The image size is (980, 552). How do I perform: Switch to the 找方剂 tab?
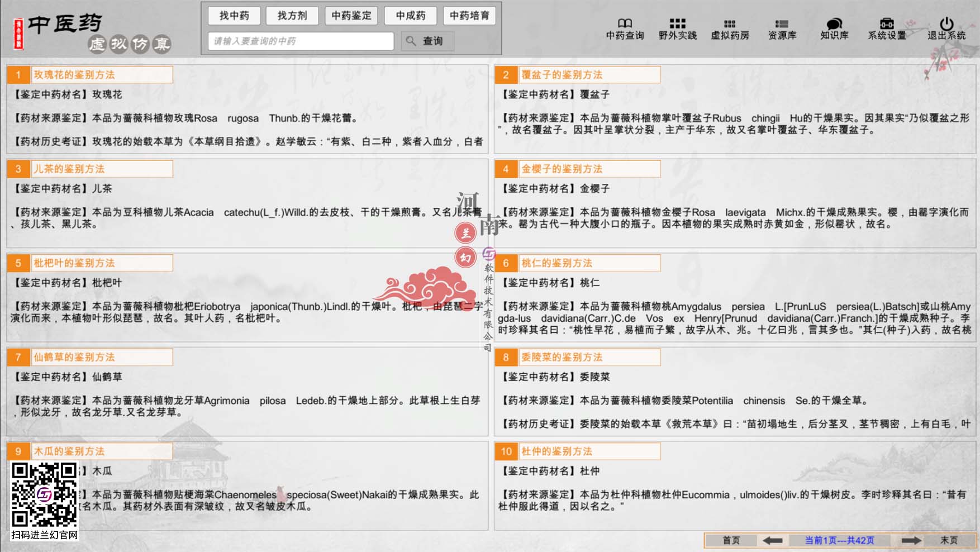point(293,16)
